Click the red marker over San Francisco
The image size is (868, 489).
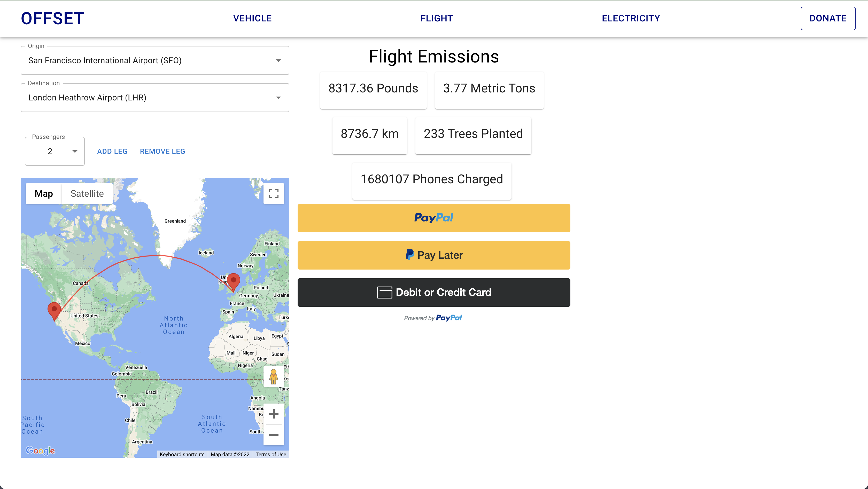tap(54, 310)
